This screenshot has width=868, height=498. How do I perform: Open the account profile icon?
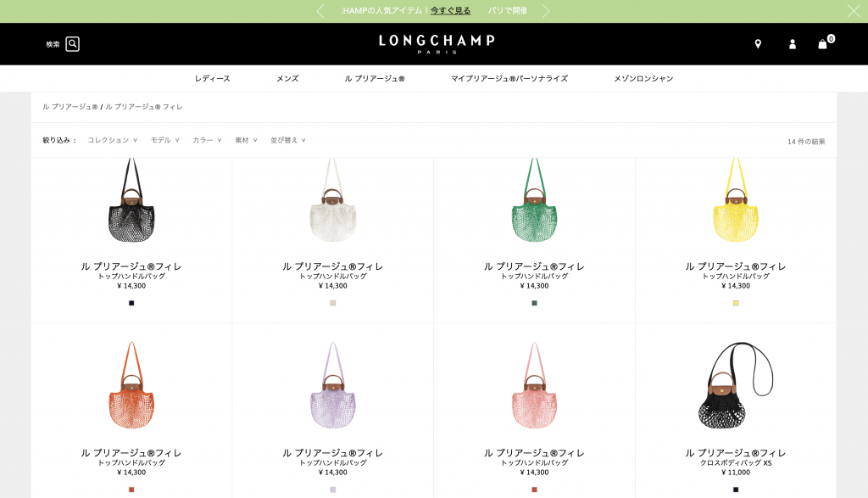[793, 44]
